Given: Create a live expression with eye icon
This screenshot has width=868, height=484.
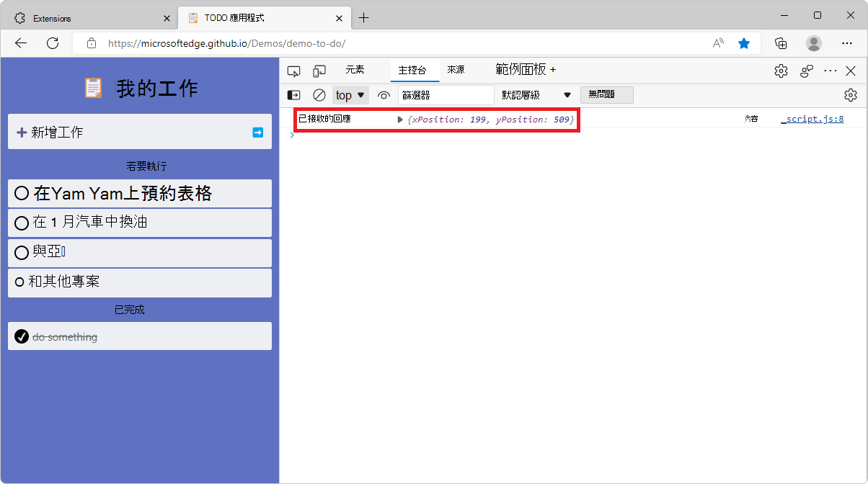Looking at the screenshot, I should click(x=383, y=94).
